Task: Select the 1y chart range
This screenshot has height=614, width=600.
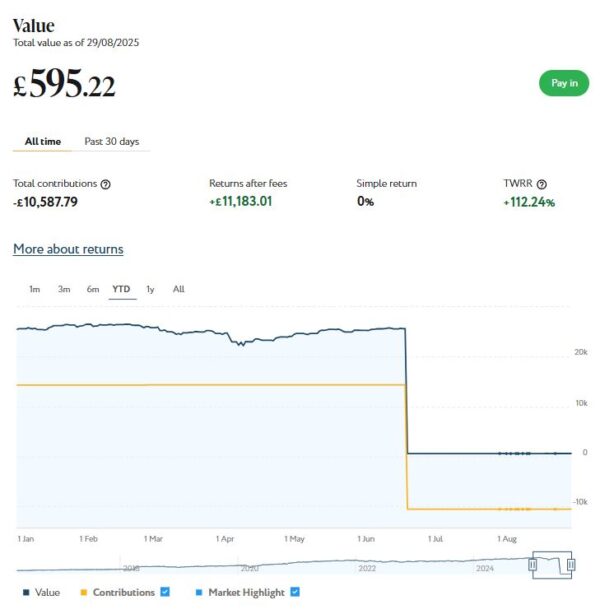Action: 150,289
